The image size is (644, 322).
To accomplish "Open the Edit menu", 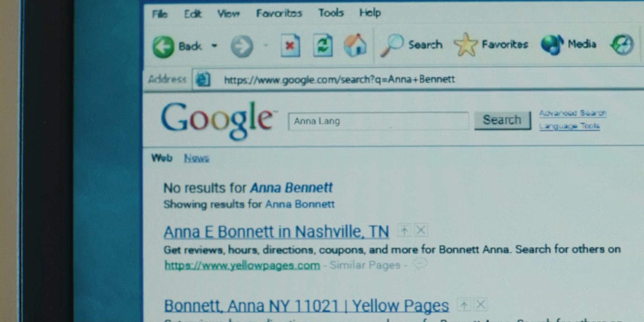I will click(x=193, y=14).
